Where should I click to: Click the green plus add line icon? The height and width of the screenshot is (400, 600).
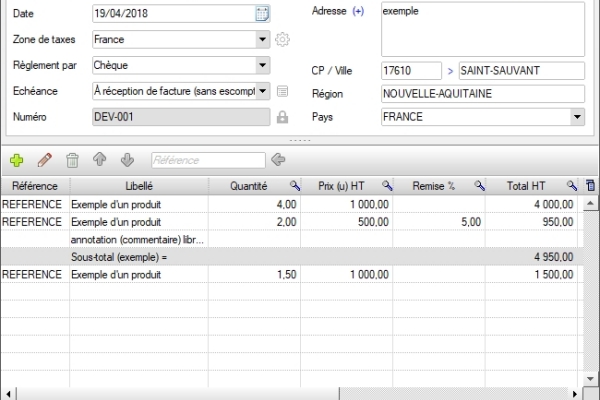click(16, 160)
